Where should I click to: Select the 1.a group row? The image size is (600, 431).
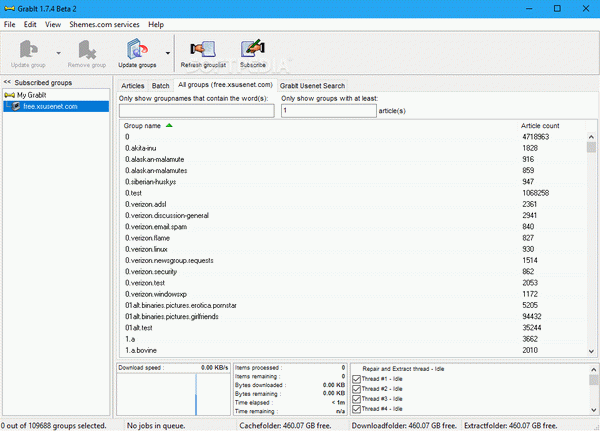point(353,339)
